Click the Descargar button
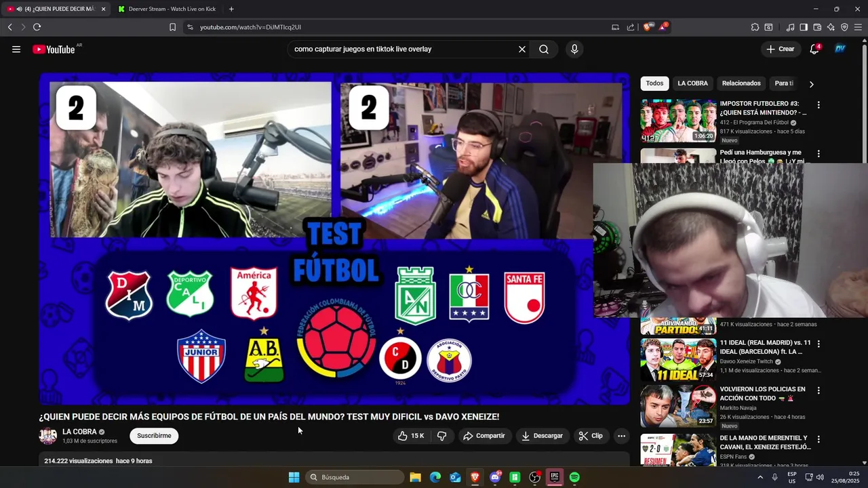Image resolution: width=868 pixels, height=488 pixels. tap(542, 436)
